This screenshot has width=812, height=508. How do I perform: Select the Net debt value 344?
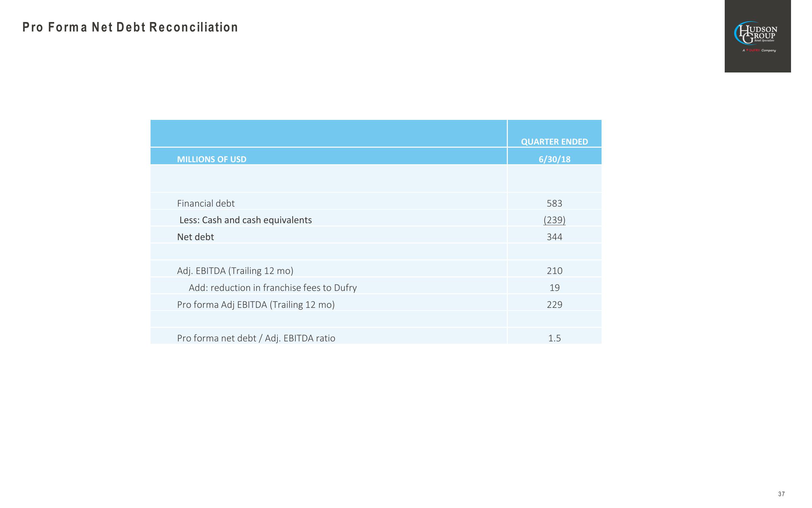555,237
